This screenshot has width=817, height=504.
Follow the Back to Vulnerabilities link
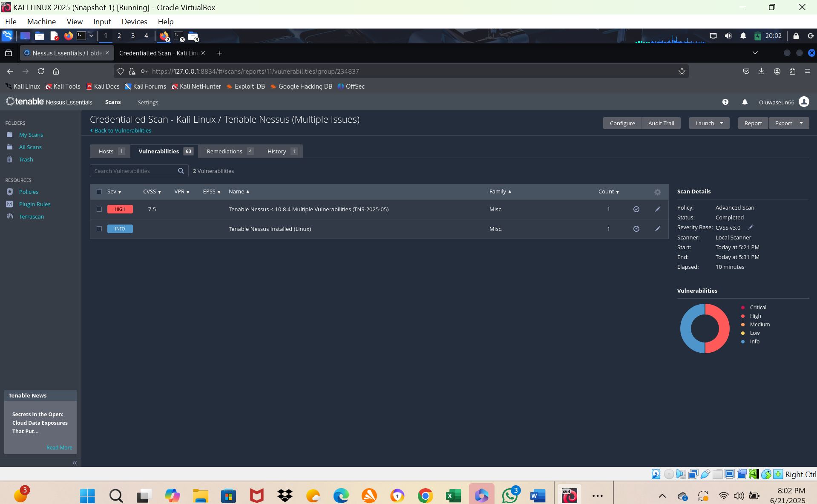pos(123,130)
